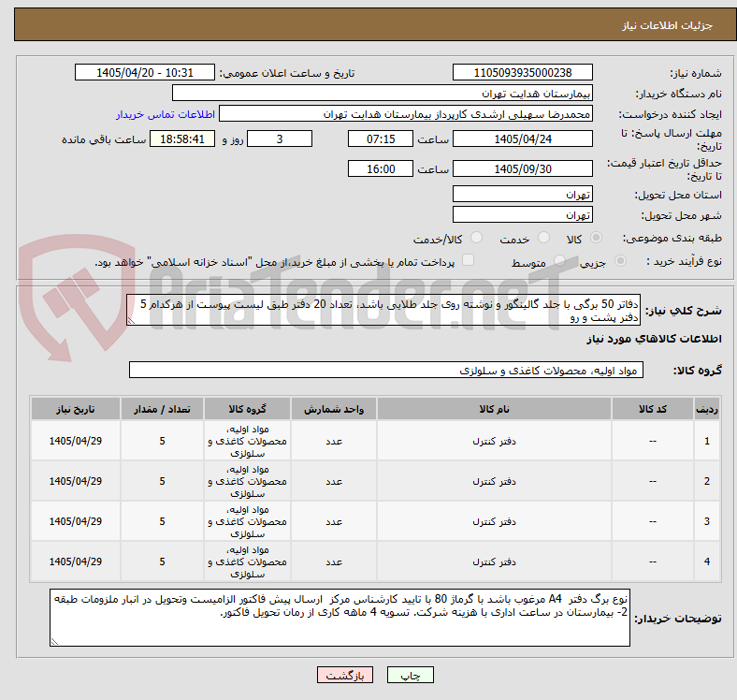Click the announcement date field 1405/04/20 - 10:31
Viewport: 737px width, 700px height.
pyautogui.click(x=145, y=72)
